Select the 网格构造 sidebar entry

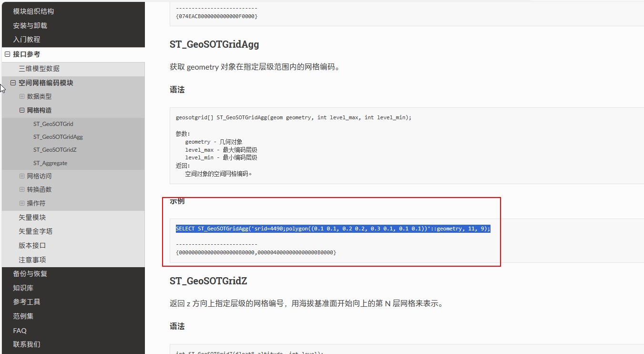39,110
